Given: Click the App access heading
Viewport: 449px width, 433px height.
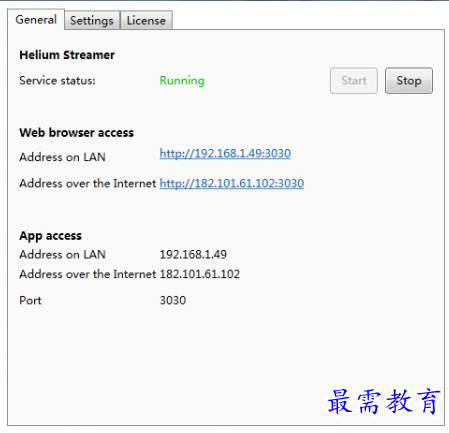Looking at the screenshot, I should 50,236.
